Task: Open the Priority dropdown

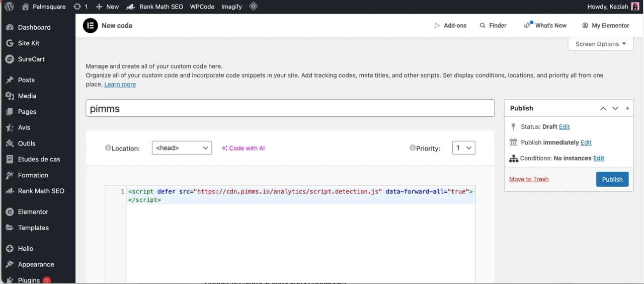Action: (x=463, y=148)
